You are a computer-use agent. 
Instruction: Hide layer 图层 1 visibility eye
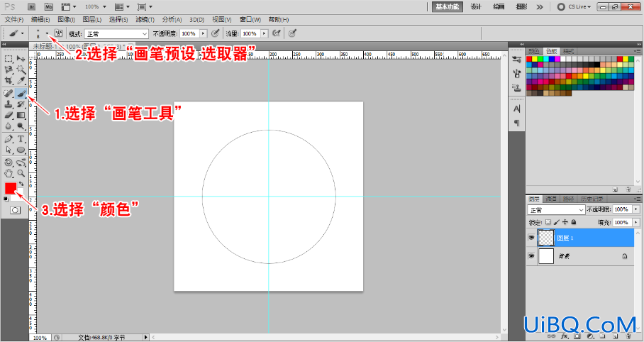[531, 238]
